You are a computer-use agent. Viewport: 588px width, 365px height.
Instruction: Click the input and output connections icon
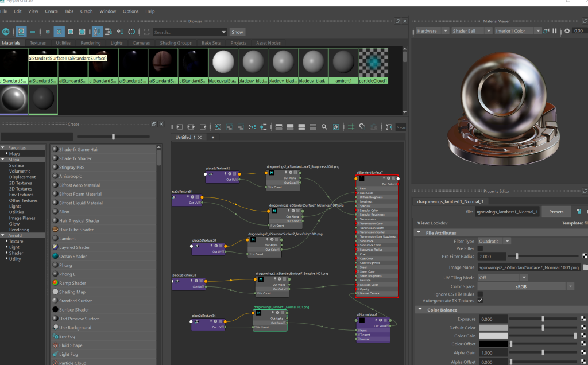point(191,127)
